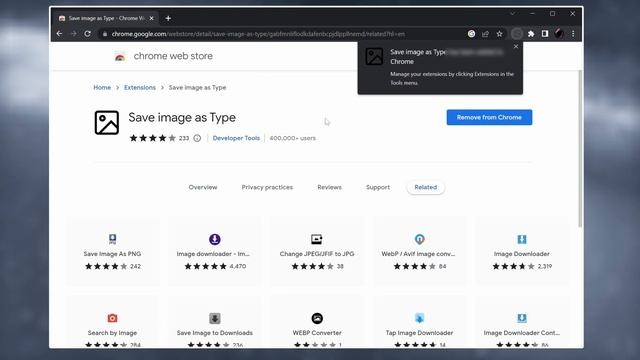
Task: Open the Change JPEG/JFIF to JPG card
Action: tap(317, 251)
